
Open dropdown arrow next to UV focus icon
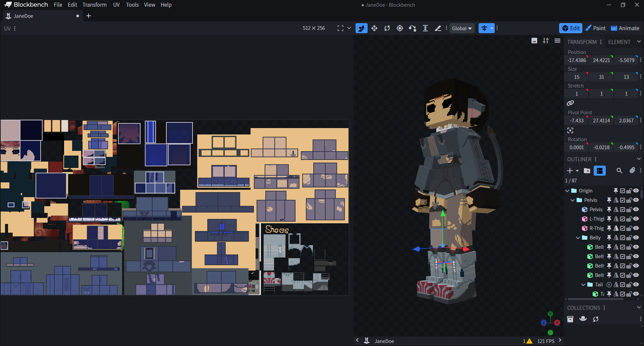point(349,28)
